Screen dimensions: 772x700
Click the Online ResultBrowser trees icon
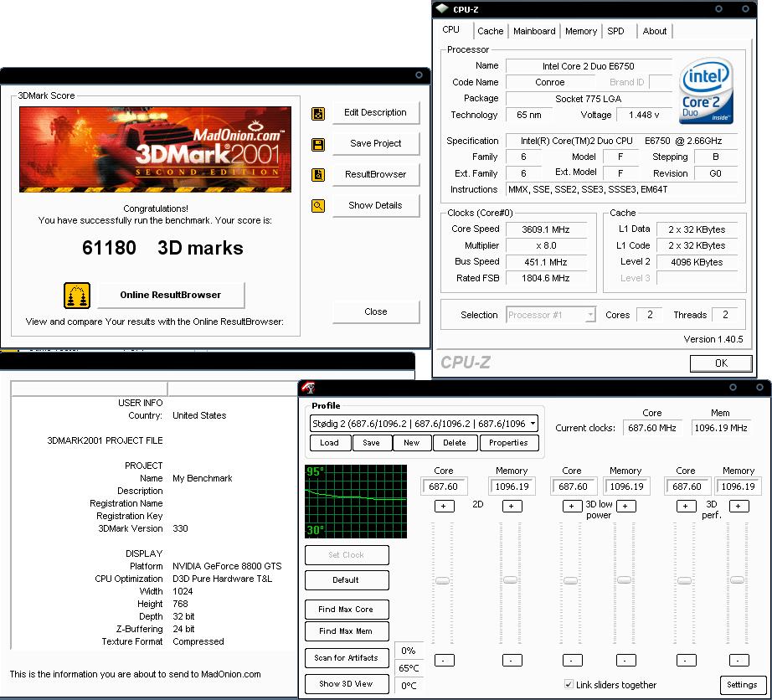point(77,296)
